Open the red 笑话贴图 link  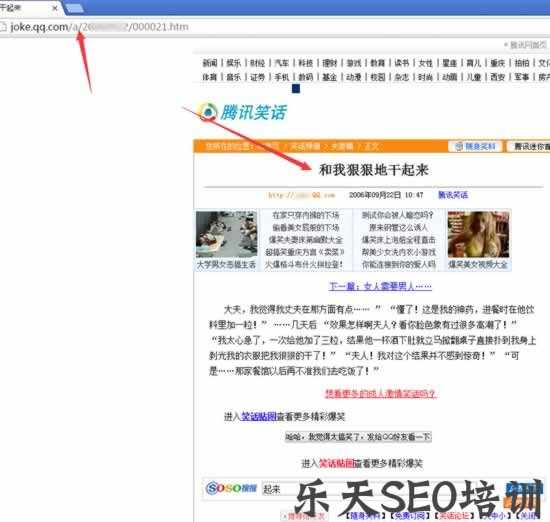coord(337,463)
